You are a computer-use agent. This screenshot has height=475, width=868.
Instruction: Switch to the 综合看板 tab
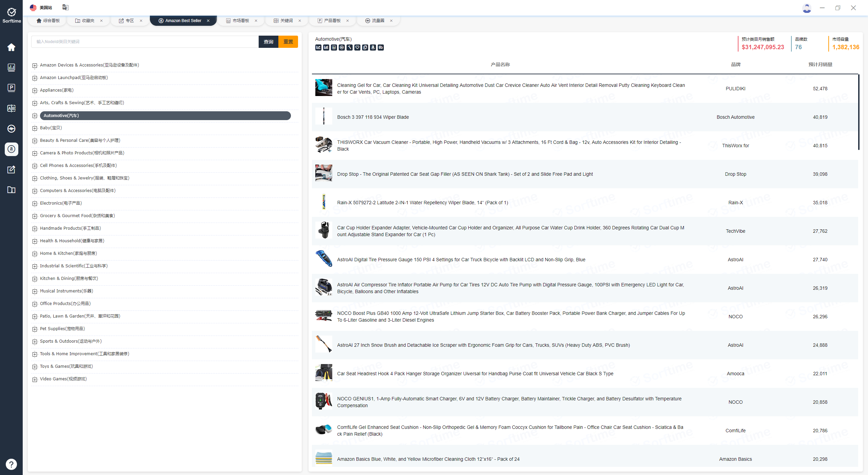(48, 21)
